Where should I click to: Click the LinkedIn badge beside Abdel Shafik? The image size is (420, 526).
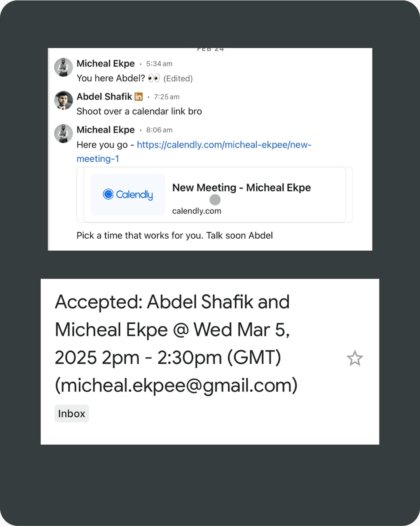(139, 97)
